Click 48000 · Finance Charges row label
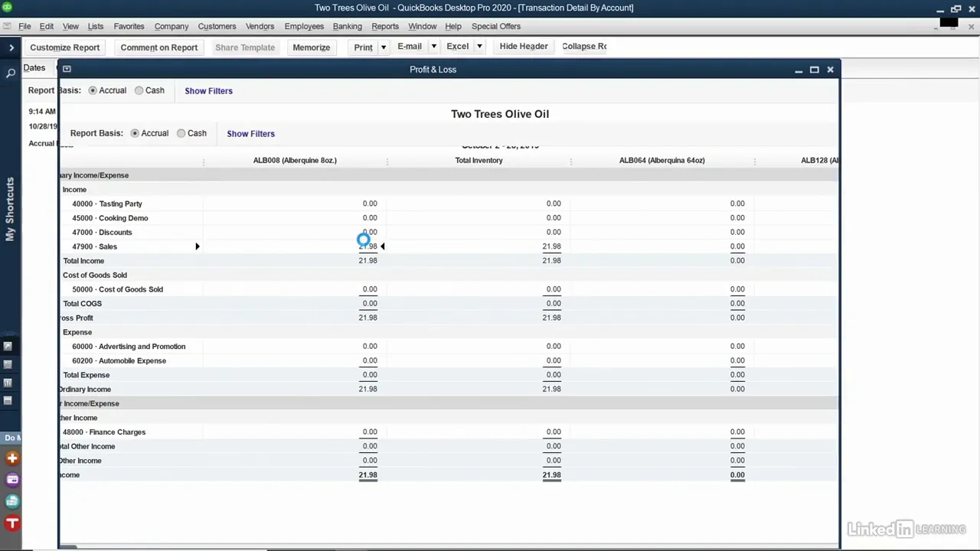The height and width of the screenshot is (551, 980). coord(104,432)
